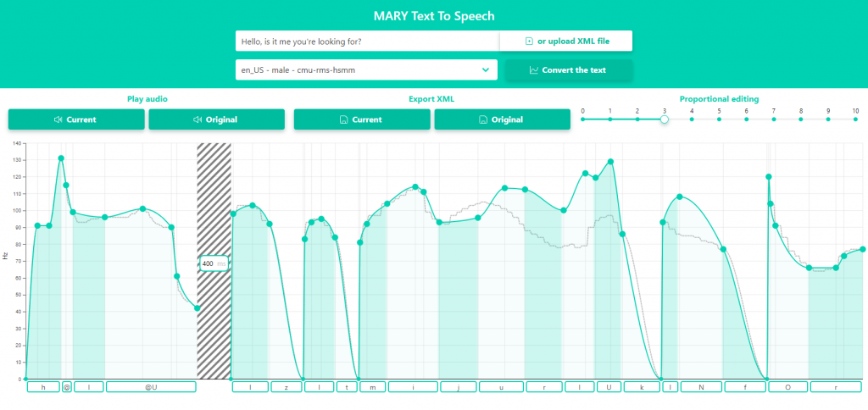Click the peak pitch point near 130 Hz
868x410 pixels.
coord(61,158)
